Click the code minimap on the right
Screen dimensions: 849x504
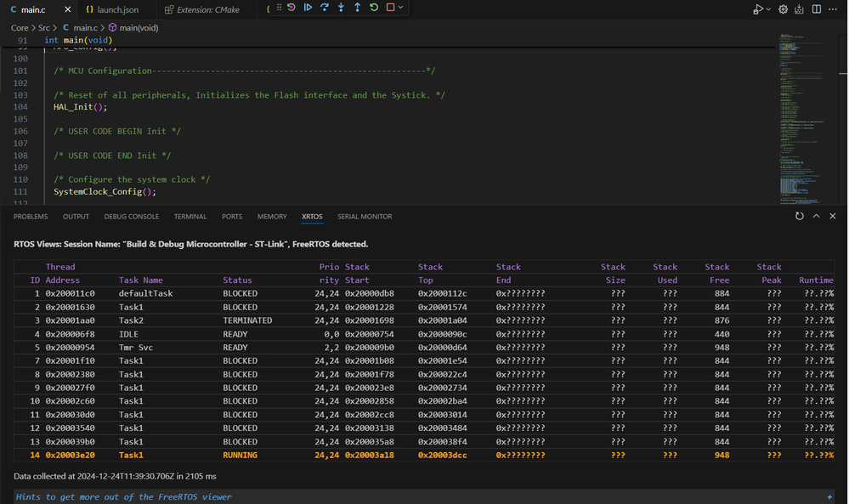(801, 119)
